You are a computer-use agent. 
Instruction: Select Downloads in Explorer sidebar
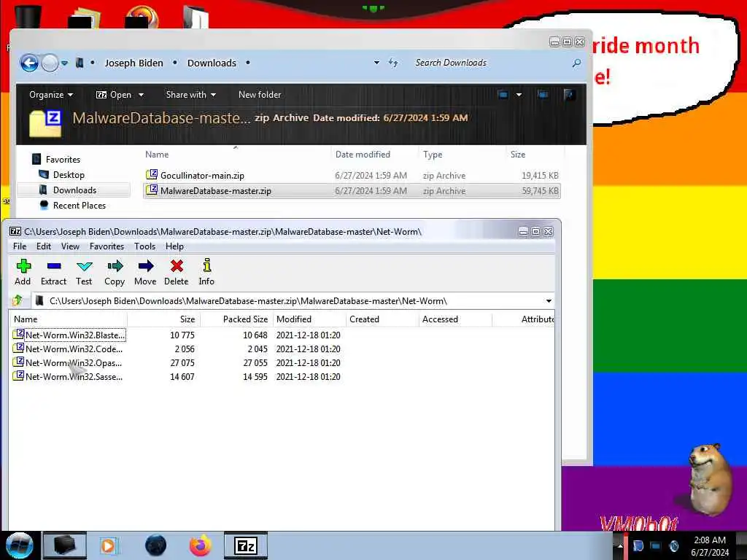(74, 190)
